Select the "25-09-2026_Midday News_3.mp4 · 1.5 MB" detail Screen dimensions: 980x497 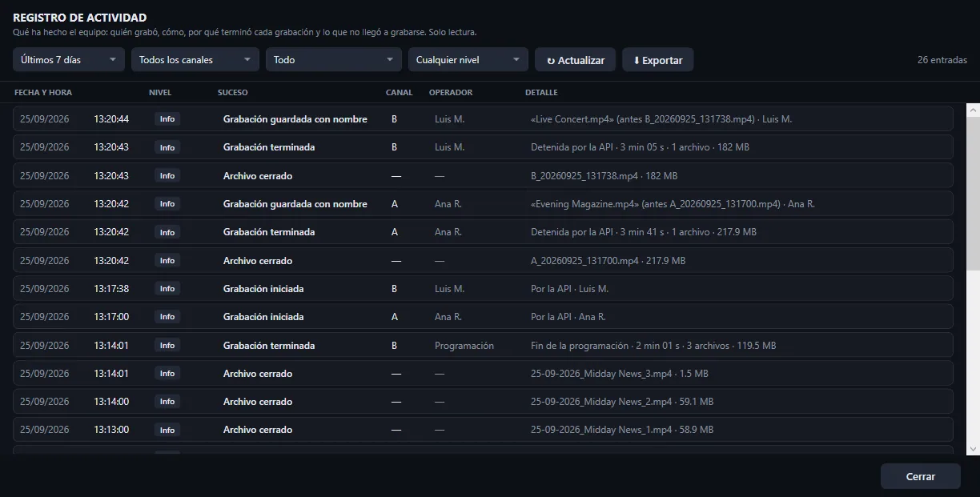(x=620, y=374)
